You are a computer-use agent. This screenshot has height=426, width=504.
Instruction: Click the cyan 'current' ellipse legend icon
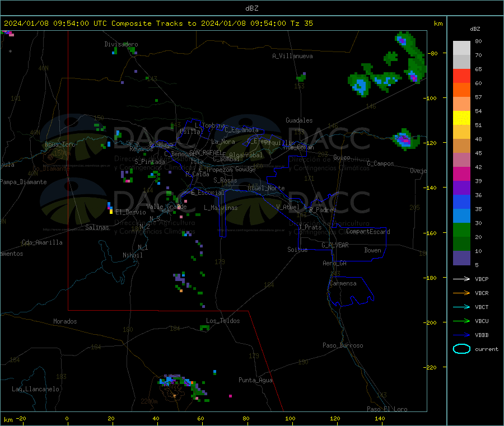461,349
